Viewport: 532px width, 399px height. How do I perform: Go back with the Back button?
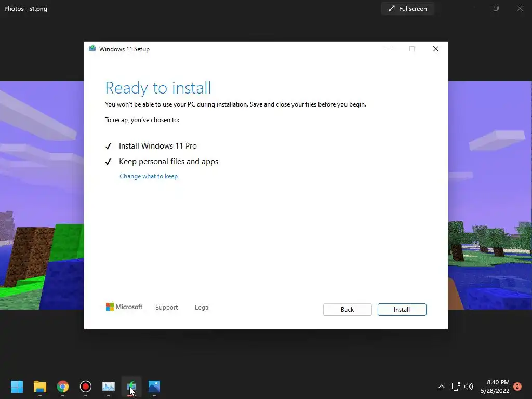347,310
